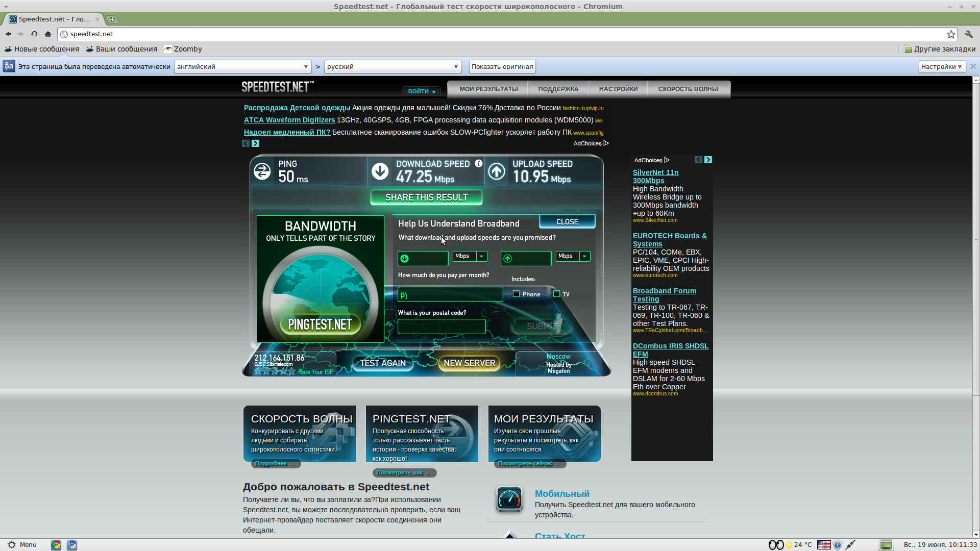
Task: Open PINGTEST.NET button in bandwidth banner
Action: 320,324
